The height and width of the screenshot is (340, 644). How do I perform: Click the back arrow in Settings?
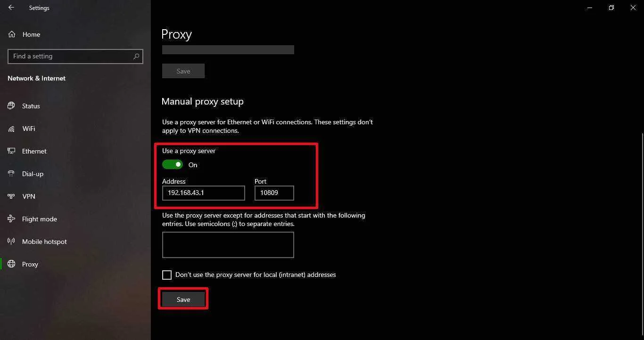[x=11, y=8]
